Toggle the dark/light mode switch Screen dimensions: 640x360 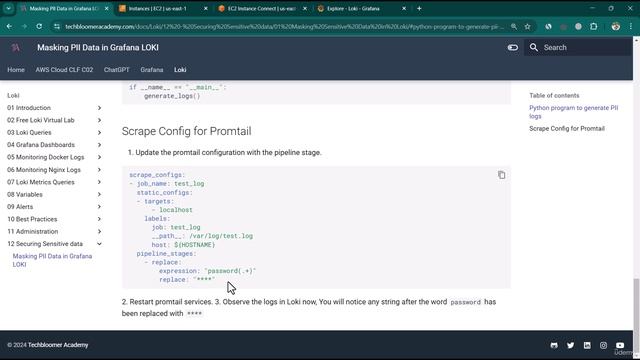[513, 47]
